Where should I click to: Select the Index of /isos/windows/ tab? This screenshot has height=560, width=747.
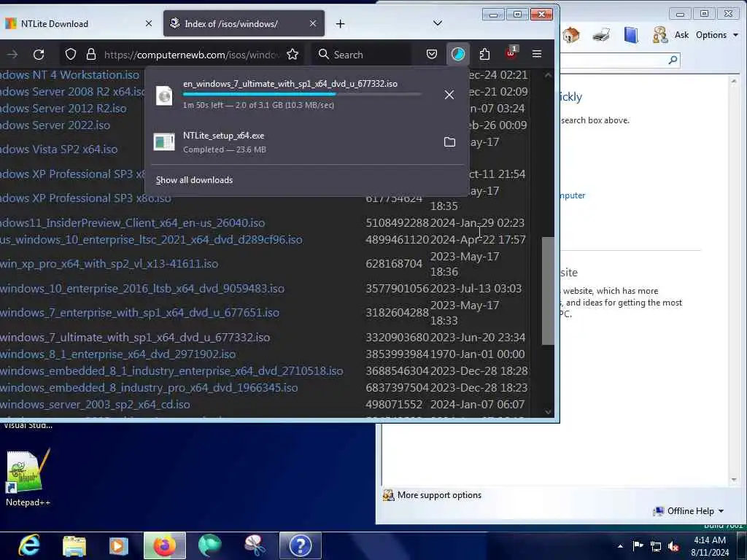(x=244, y=23)
